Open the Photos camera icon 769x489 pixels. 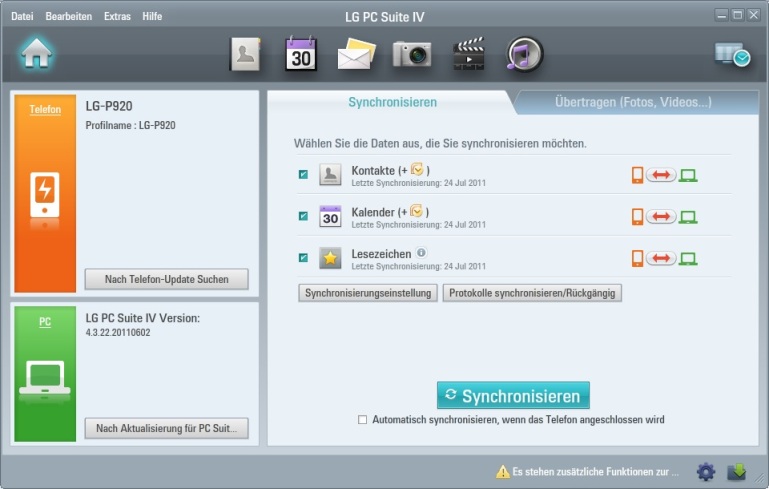click(411, 54)
